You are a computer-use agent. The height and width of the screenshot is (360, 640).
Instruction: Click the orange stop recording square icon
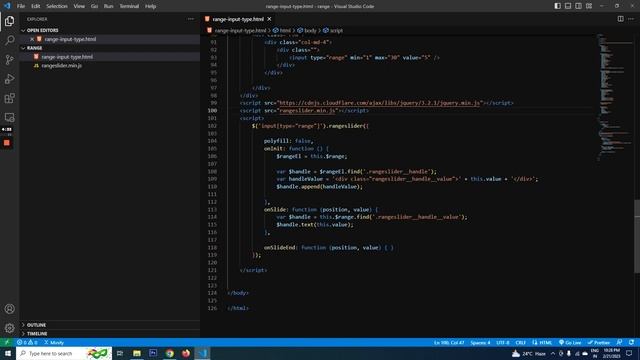(x=7, y=143)
